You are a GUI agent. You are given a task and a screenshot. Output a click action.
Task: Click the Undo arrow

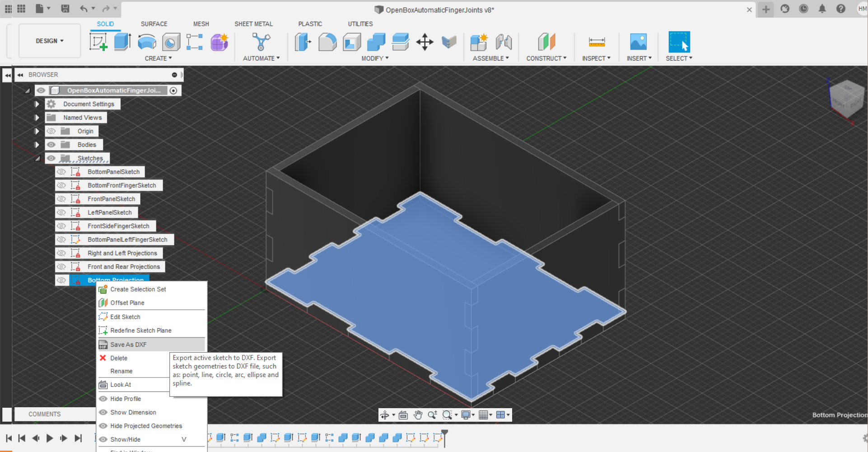click(x=84, y=9)
